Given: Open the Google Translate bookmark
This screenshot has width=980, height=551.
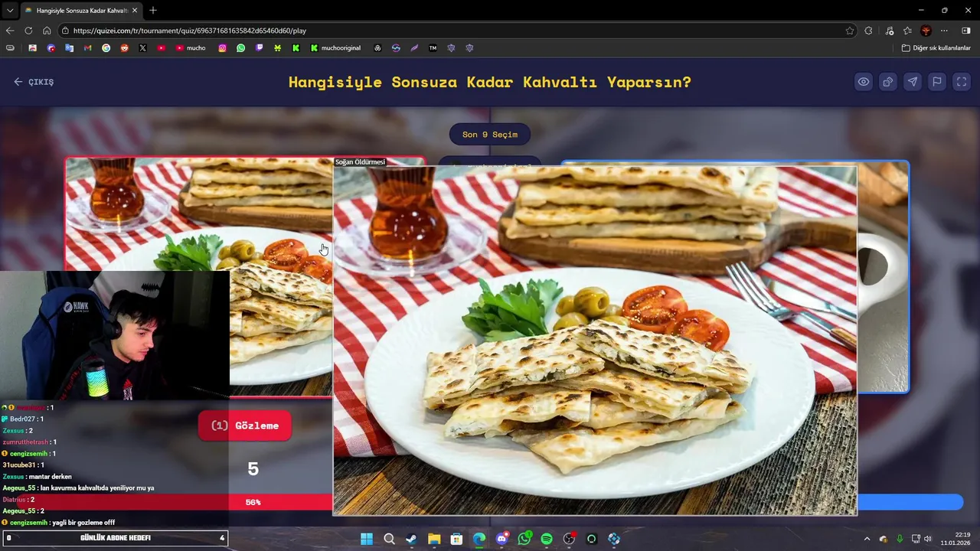Looking at the screenshot, I should click(x=69, y=47).
